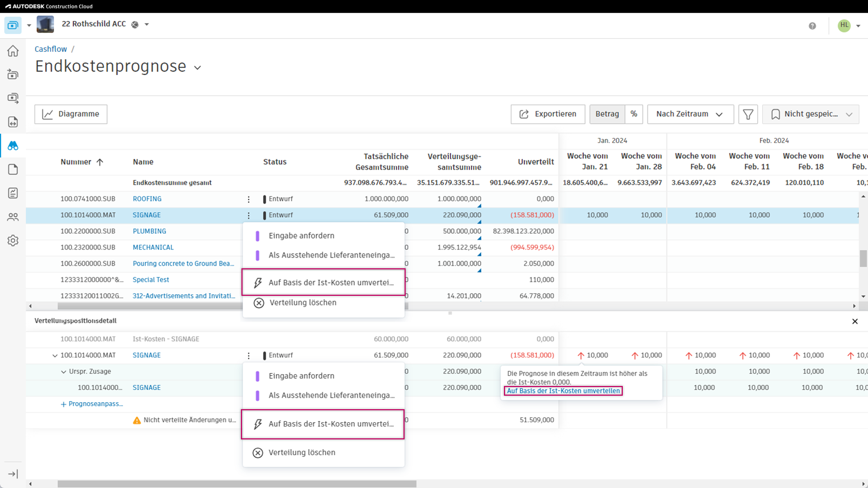Open the HL user avatar menu
Screen dimensions: 868x488
[844, 25]
